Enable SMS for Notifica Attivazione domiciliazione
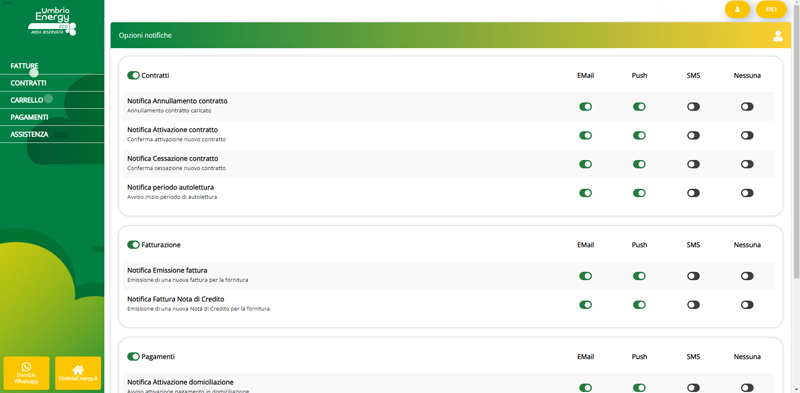Viewport: 800px width, 393px height. 693,388
